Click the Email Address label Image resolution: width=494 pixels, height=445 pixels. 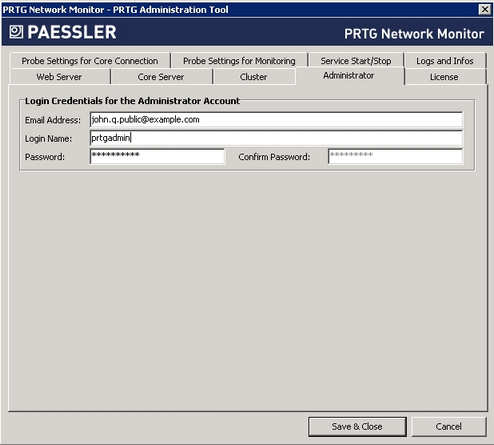tap(53, 120)
